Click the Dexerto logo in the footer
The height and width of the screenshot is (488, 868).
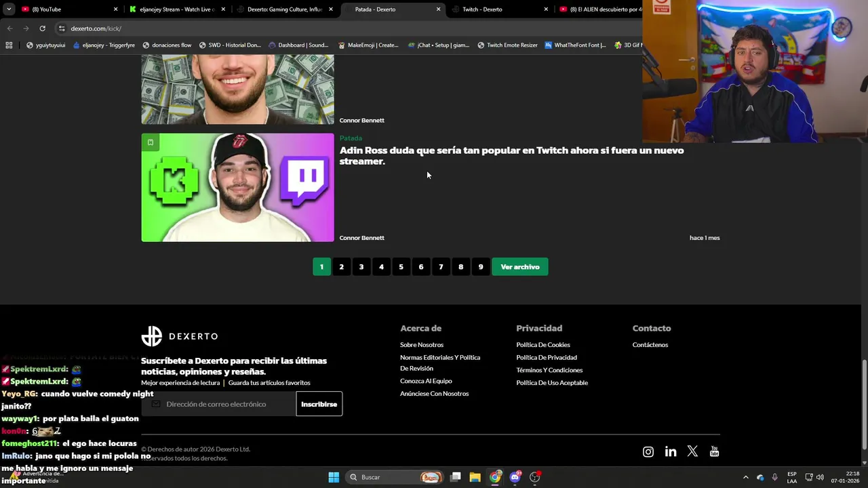click(180, 336)
